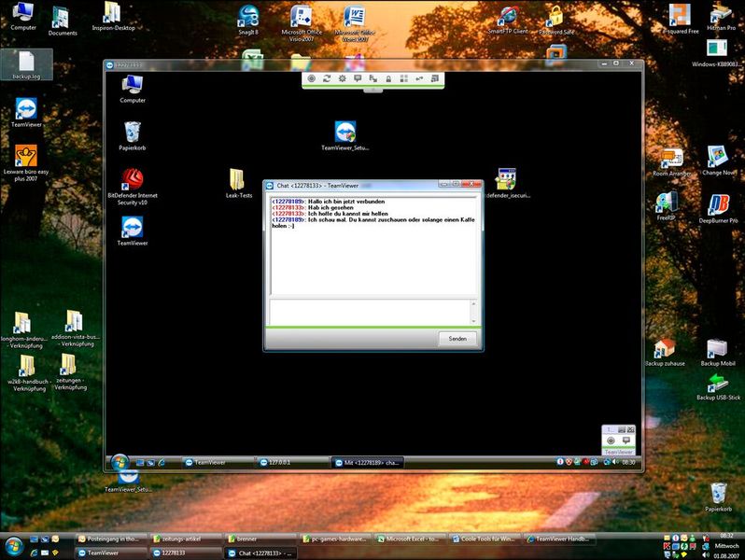
Task: Click the chat line 'Ich hoffe du kannst mir helfen'
Action: click(348, 214)
